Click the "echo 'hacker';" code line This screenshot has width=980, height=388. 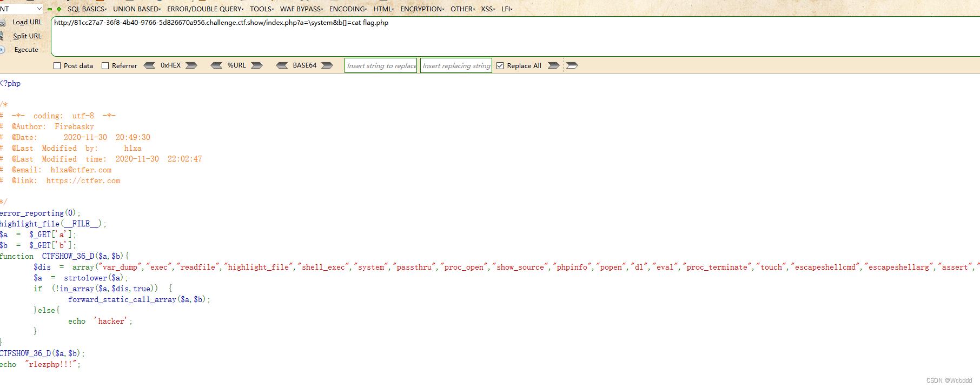click(100, 321)
